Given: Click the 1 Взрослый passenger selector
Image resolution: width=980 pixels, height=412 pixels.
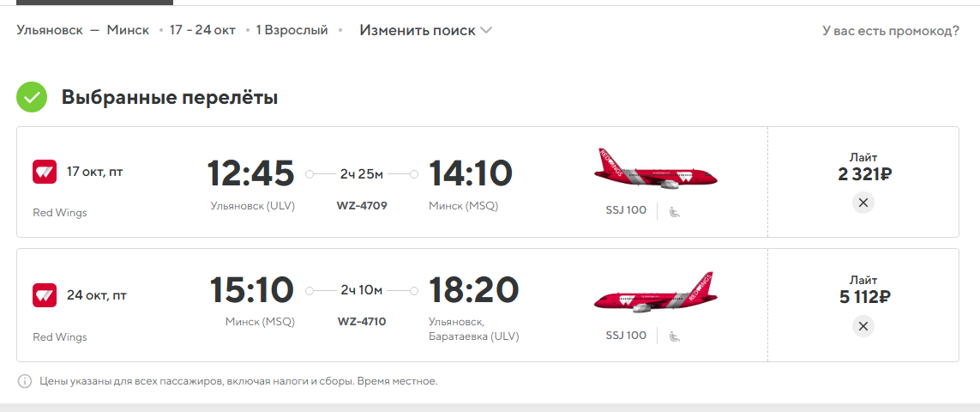Looking at the screenshot, I should [292, 30].
